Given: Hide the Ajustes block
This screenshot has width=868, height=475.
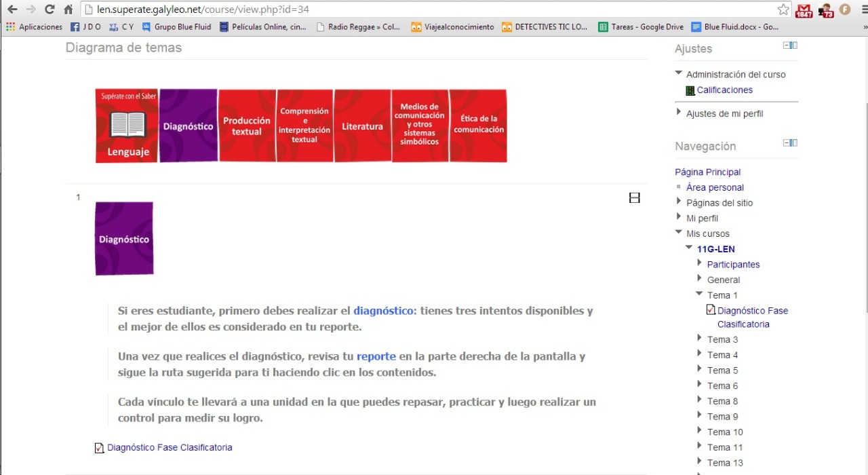Looking at the screenshot, I should [787, 45].
